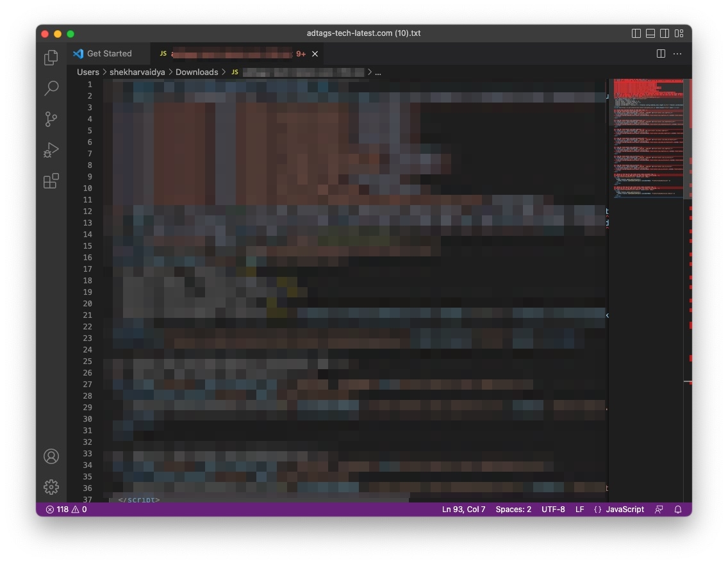This screenshot has height=564, width=728.
Task: Click line number 1 in gutter
Action: click(90, 85)
